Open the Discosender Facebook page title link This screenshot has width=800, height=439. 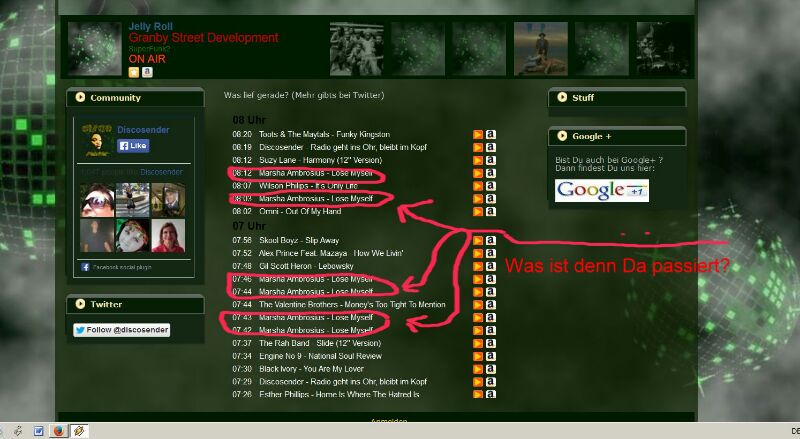pyautogui.click(x=143, y=130)
